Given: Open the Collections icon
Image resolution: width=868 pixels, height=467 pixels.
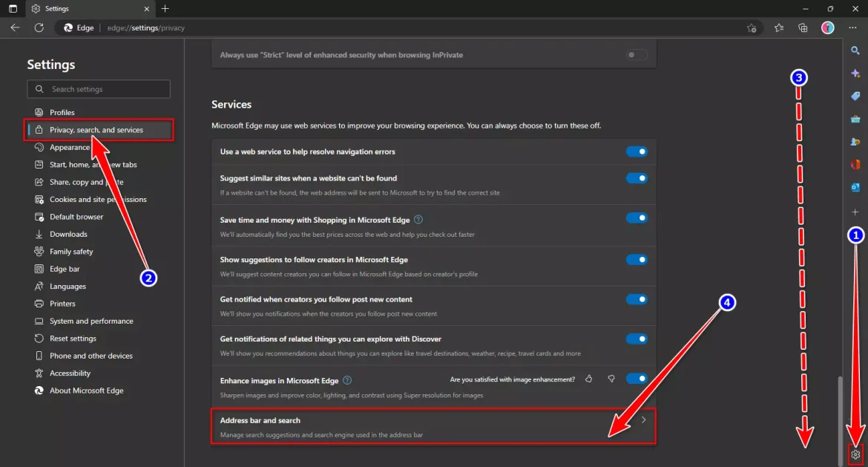Looking at the screenshot, I should pyautogui.click(x=803, y=27).
